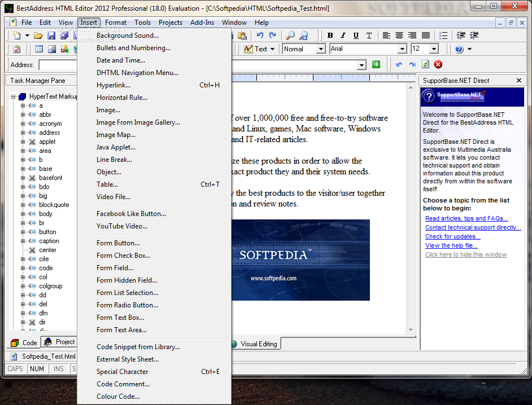Image resolution: width=532 pixels, height=405 pixels.
Task: Save the document with the floppy disk icon
Action: 51,35
